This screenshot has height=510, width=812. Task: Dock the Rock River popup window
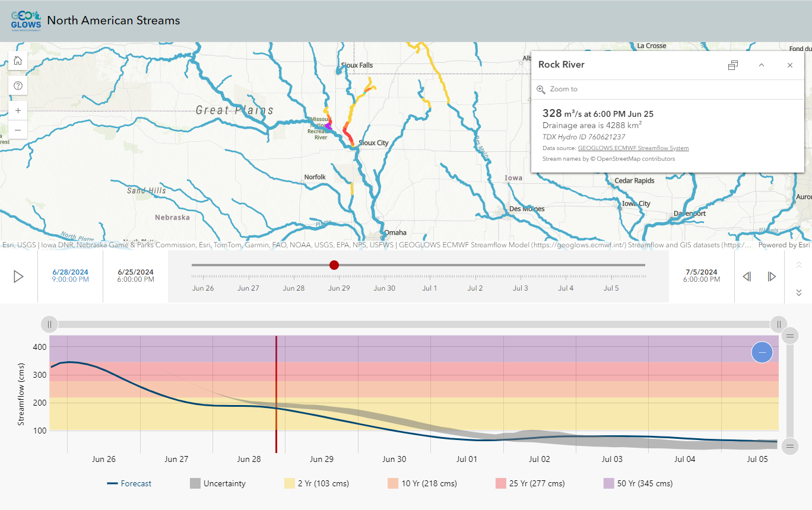coord(733,65)
